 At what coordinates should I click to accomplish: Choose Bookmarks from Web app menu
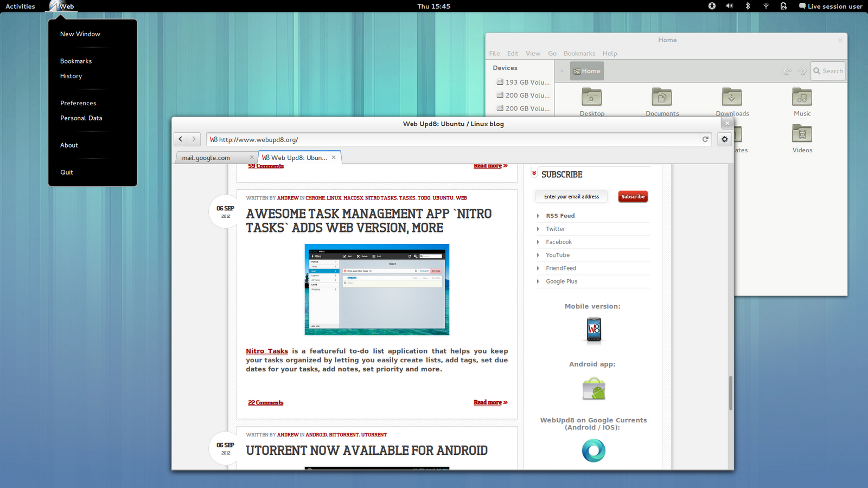76,61
